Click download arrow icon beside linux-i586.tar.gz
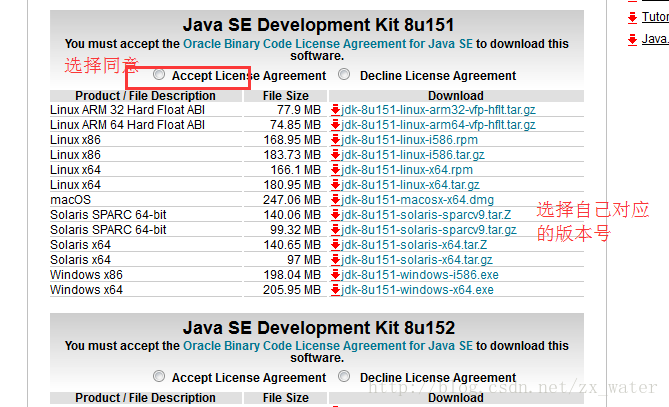This screenshot has width=669, height=407. [x=335, y=154]
